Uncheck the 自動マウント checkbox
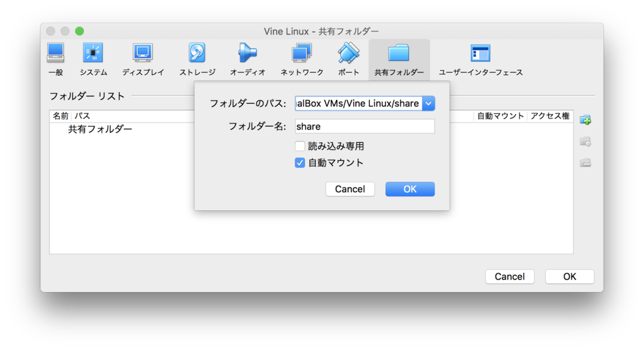The image size is (644, 350). (300, 163)
